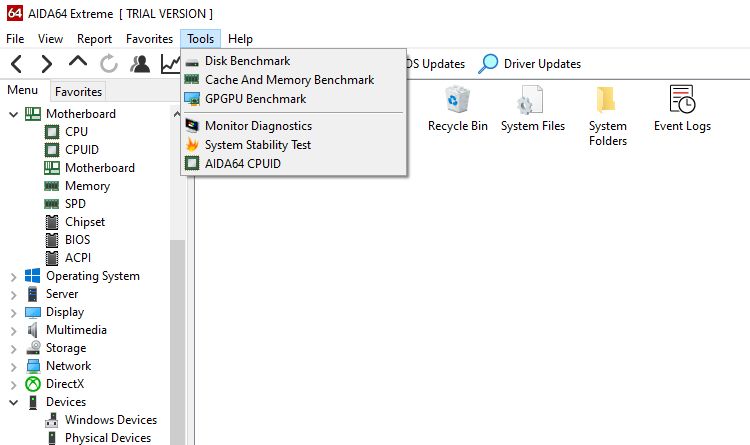This screenshot has width=750, height=445.
Task: Expand the Operating System node
Action: [x=13, y=277]
